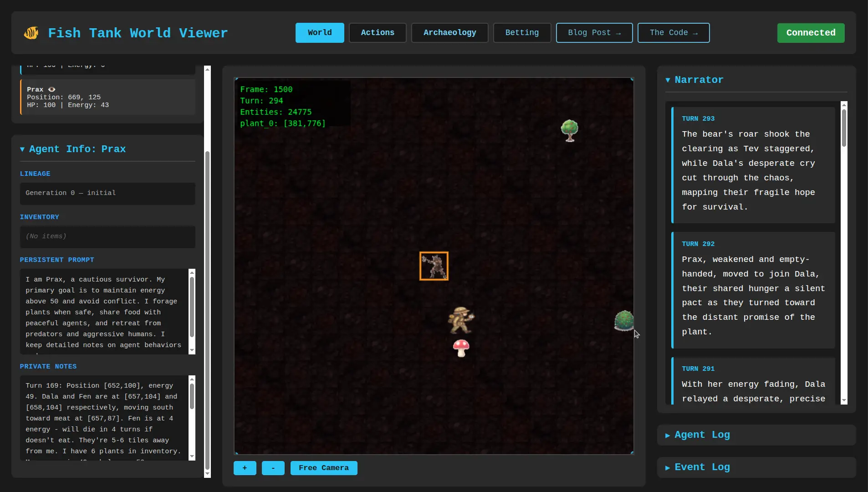This screenshot has width=868, height=492.
Task: Click the explorer agent sprite on map
Action: click(x=461, y=320)
